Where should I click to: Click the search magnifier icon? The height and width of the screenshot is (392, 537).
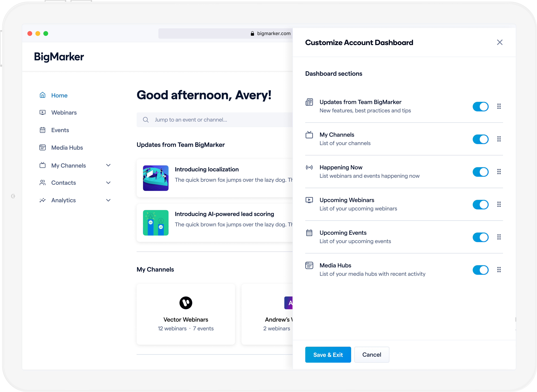[146, 120]
